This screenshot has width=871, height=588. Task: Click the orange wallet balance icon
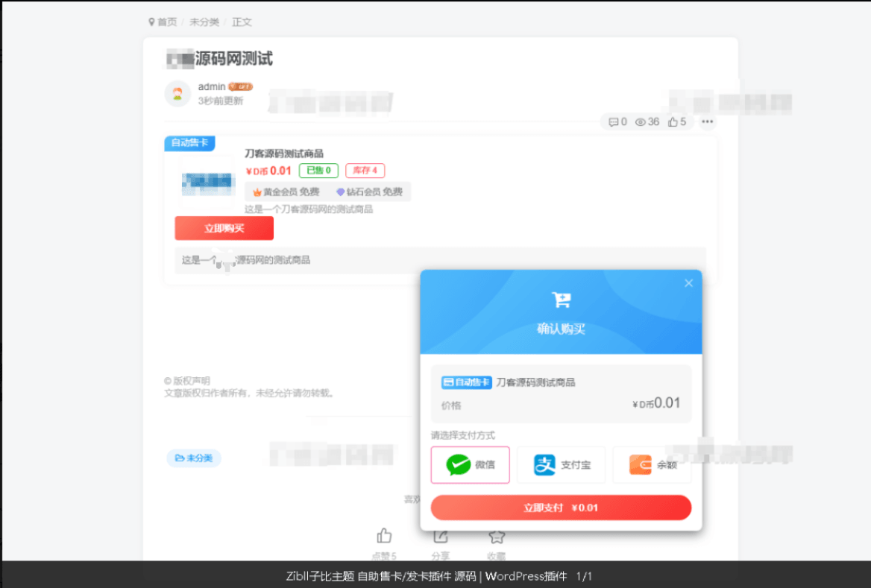coord(640,465)
